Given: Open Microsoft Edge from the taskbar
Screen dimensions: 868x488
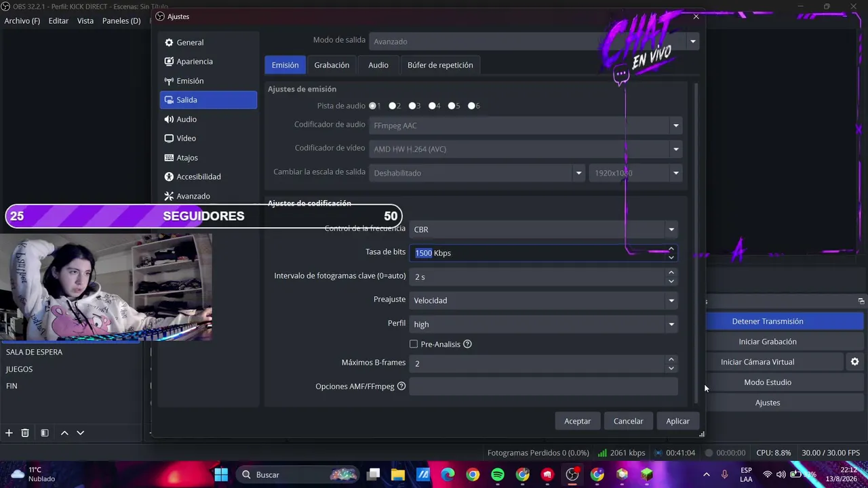Looking at the screenshot, I should [x=448, y=474].
